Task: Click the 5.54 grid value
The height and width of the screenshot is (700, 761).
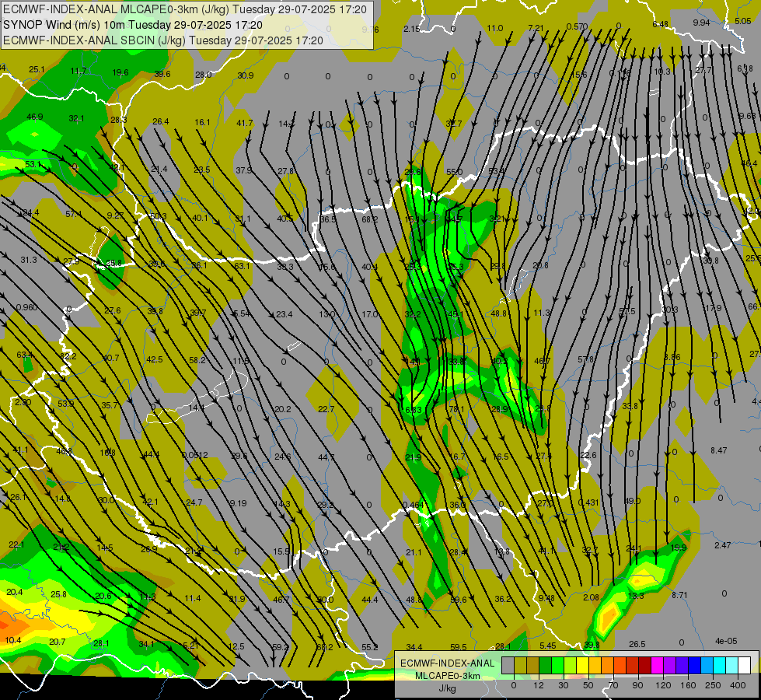Action: (242, 313)
